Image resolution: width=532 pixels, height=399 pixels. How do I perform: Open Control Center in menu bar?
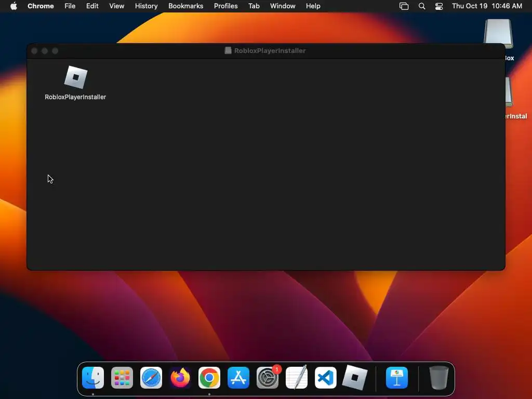439,6
